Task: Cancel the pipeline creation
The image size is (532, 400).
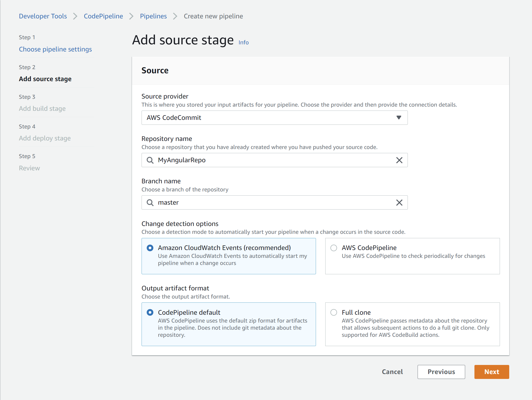Action: coord(392,372)
